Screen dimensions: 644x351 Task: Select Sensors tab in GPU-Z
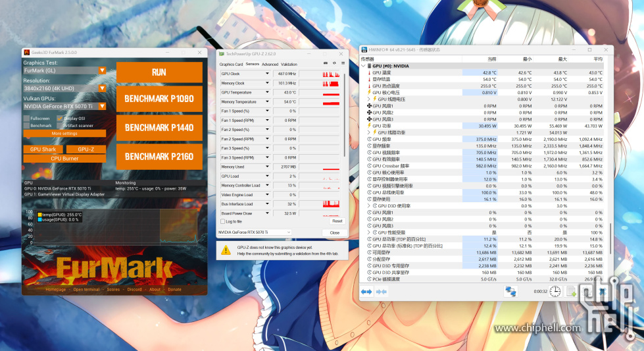coord(252,64)
